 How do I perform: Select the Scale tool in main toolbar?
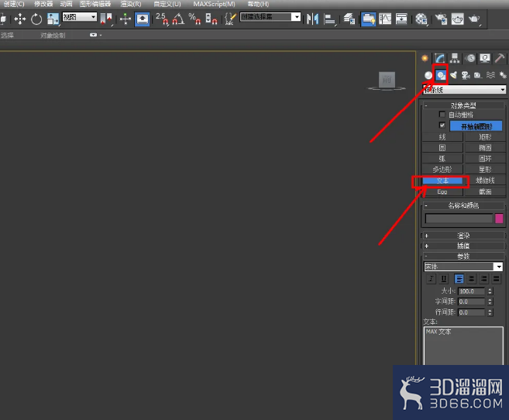pyautogui.click(x=53, y=19)
